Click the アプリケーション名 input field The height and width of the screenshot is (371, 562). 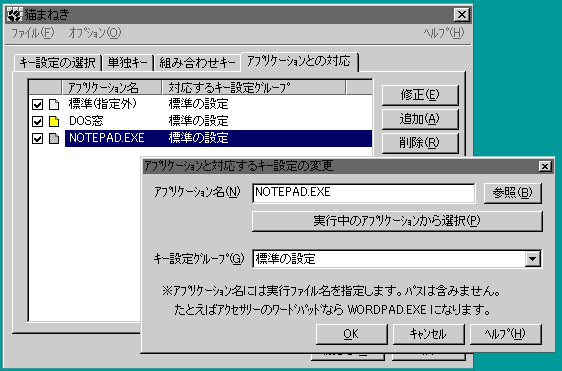click(x=364, y=193)
